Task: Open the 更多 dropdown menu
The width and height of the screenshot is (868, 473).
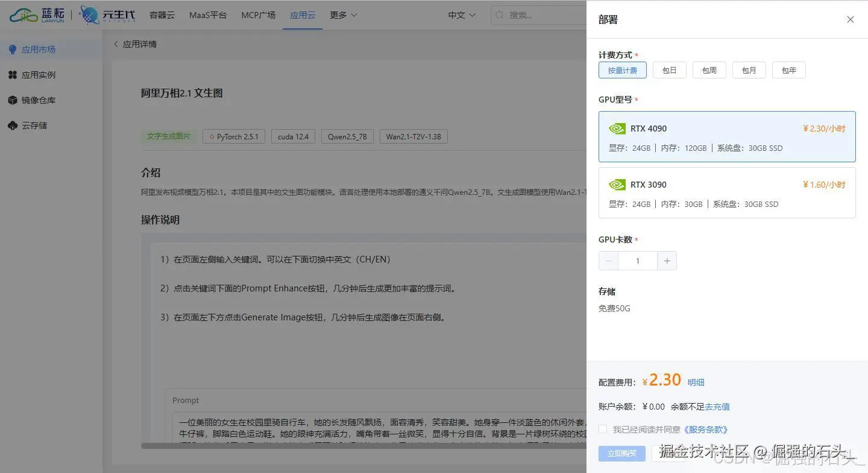Action: (x=342, y=14)
